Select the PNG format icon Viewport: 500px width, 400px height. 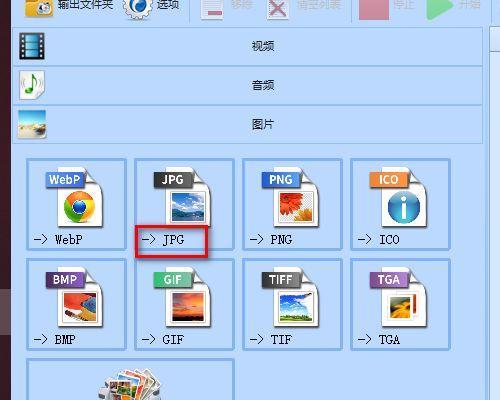click(290, 197)
